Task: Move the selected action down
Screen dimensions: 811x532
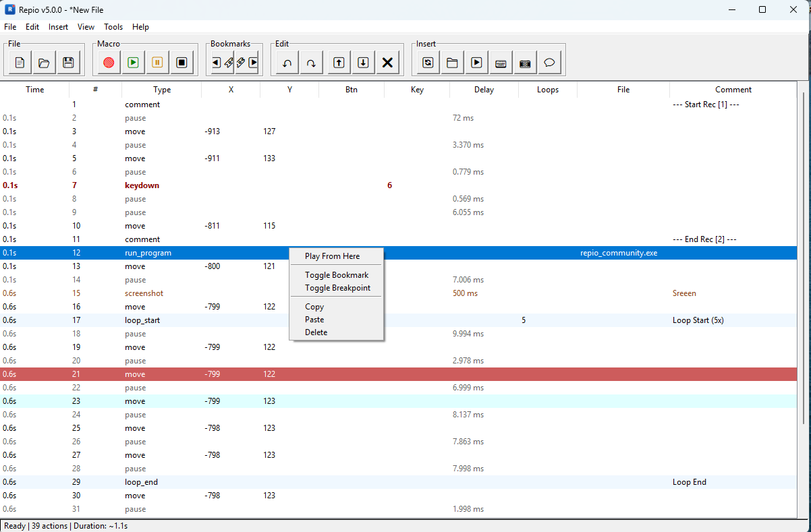Action: point(362,62)
